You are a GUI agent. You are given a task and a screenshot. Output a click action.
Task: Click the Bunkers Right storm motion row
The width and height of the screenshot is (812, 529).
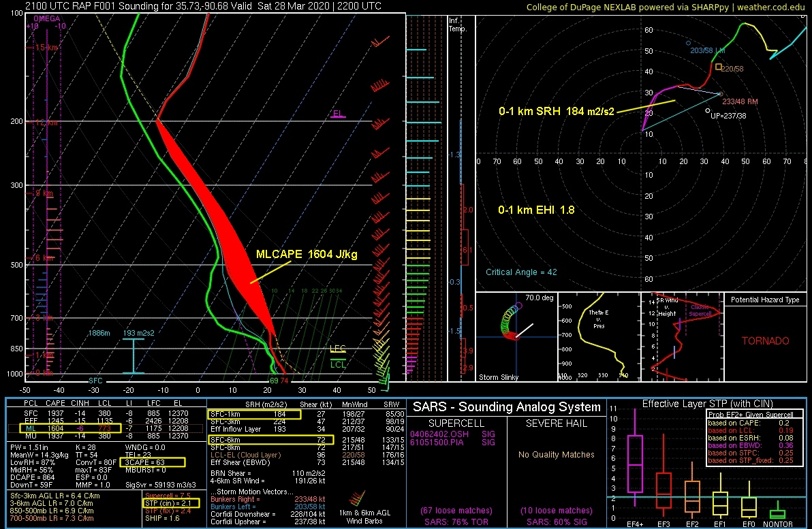(268, 500)
